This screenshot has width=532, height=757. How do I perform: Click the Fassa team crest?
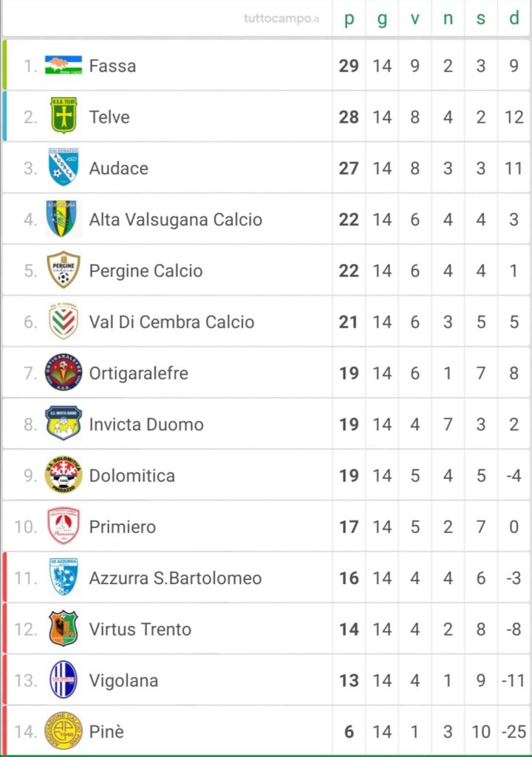point(64,65)
